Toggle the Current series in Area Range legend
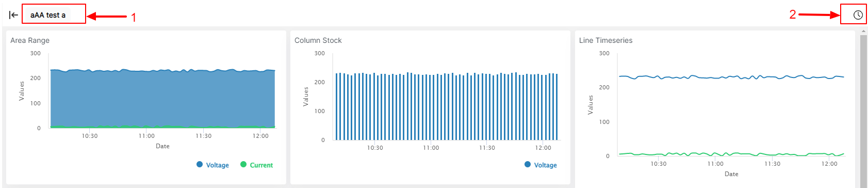 256,165
